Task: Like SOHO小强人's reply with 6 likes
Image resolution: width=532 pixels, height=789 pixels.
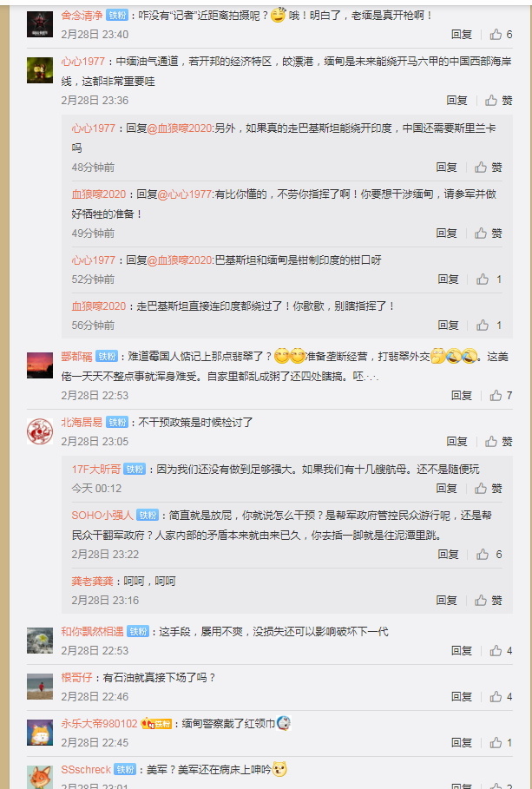Action: (x=489, y=555)
